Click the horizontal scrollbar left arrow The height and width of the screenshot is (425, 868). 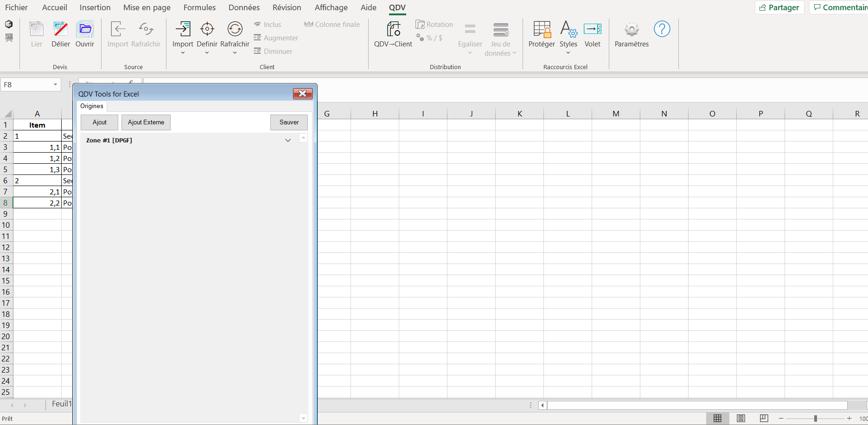[542, 406]
